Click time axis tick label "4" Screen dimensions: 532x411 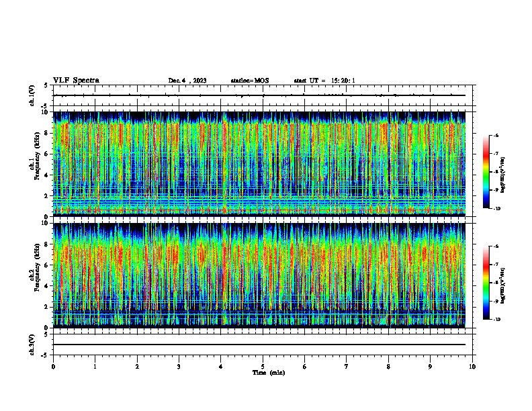[x=221, y=367]
